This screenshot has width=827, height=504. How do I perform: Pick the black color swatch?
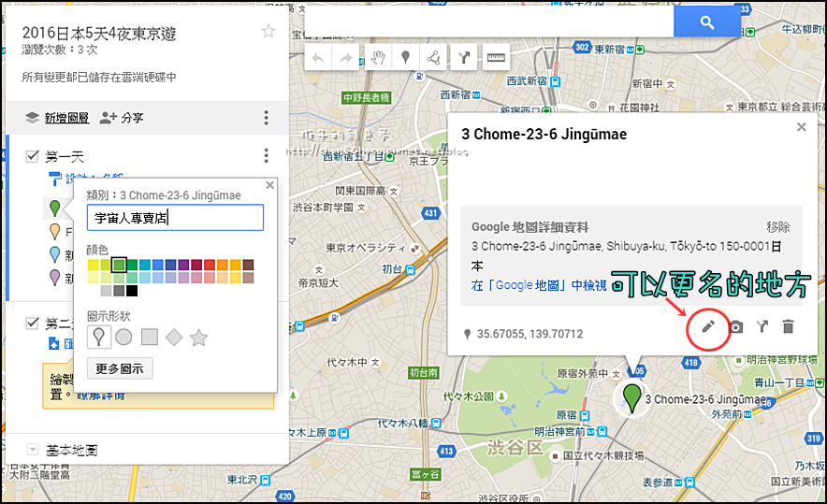(132, 291)
